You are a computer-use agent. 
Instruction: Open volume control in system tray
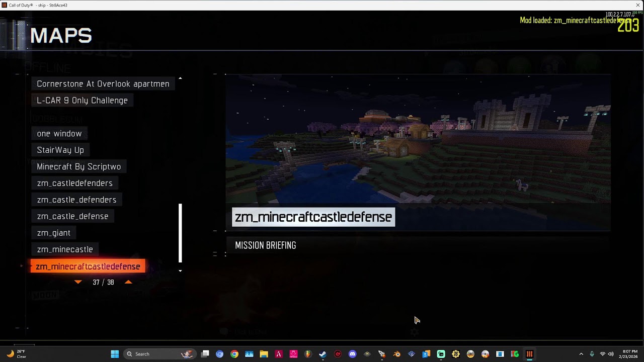tap(611, 354)
